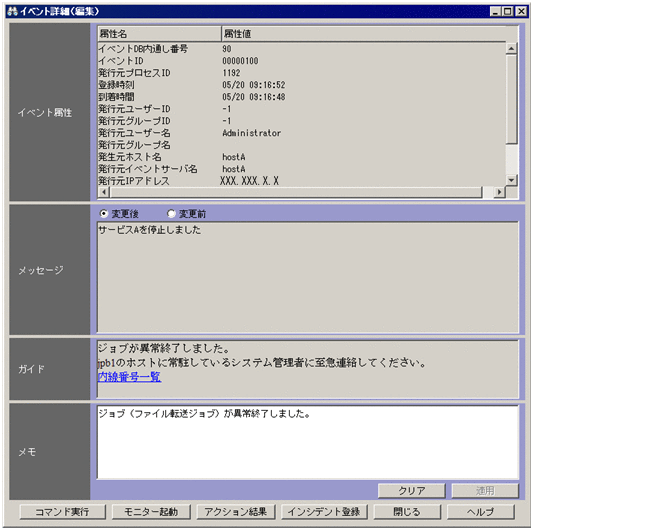Click the horizontal scrollbar thumb under attributes

296,192
